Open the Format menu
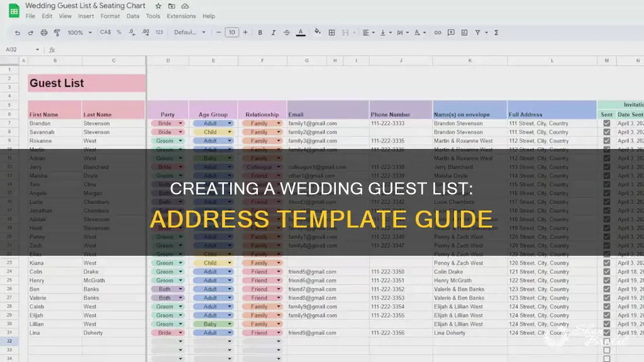644x362 pixels. click(x=110, y=16)
